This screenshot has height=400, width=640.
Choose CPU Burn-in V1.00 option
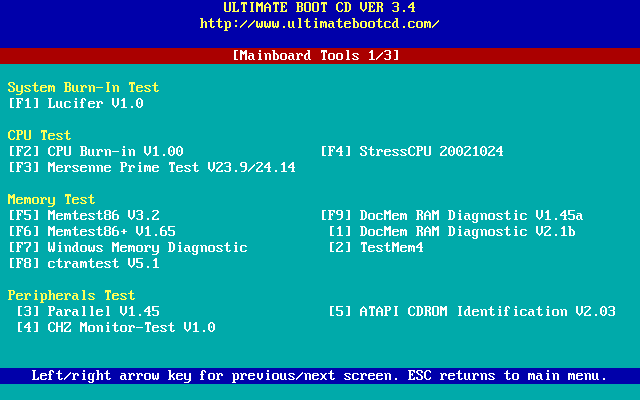click(96, 151)
